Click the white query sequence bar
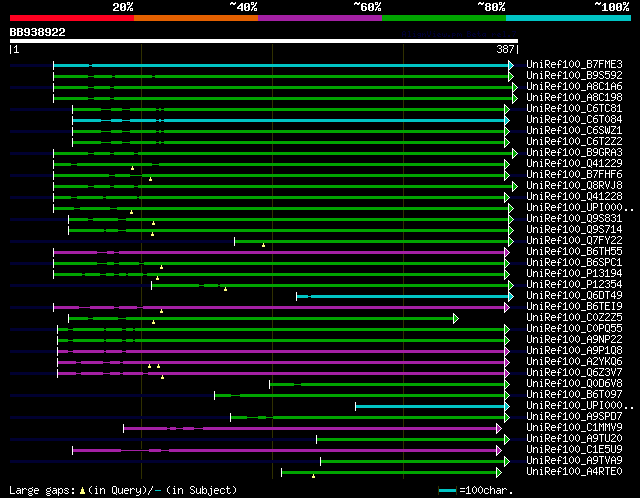 click(263, 42)
